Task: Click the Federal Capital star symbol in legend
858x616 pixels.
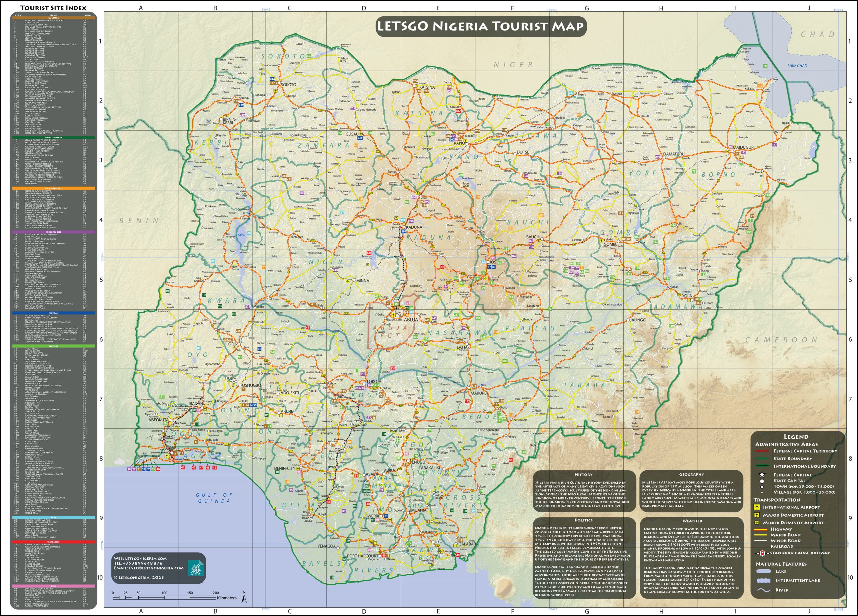Action: (762, 475)
